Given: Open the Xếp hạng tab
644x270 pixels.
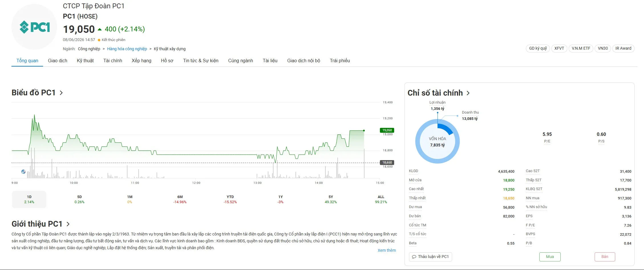Looking at the screenshot, I should click(141, 61).
